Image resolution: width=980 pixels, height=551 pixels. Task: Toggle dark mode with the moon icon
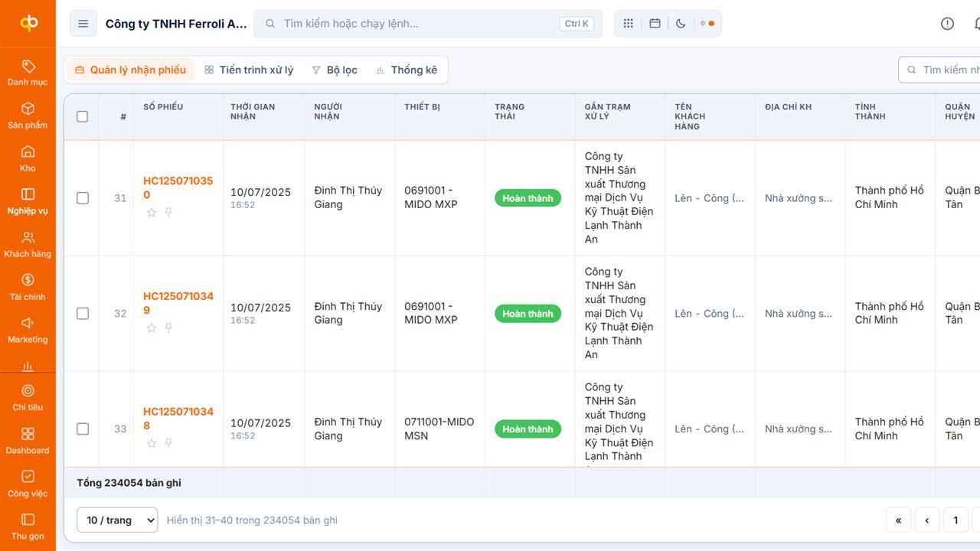tap(681, 24)
